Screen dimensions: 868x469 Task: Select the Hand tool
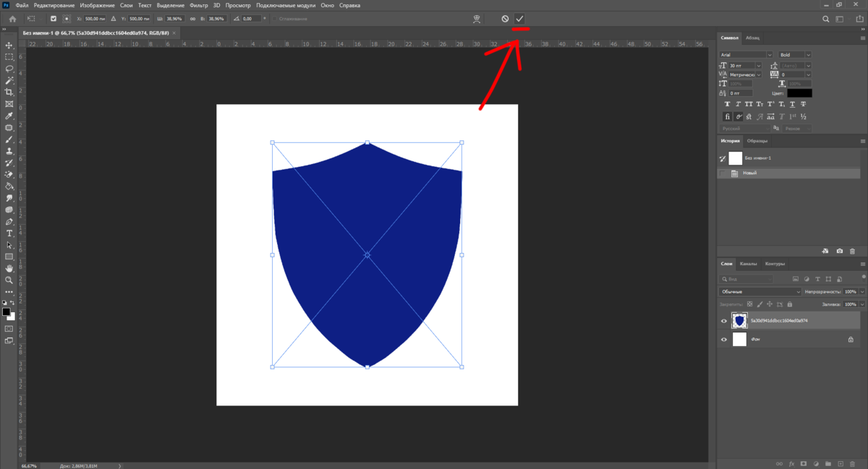point(9,268)
